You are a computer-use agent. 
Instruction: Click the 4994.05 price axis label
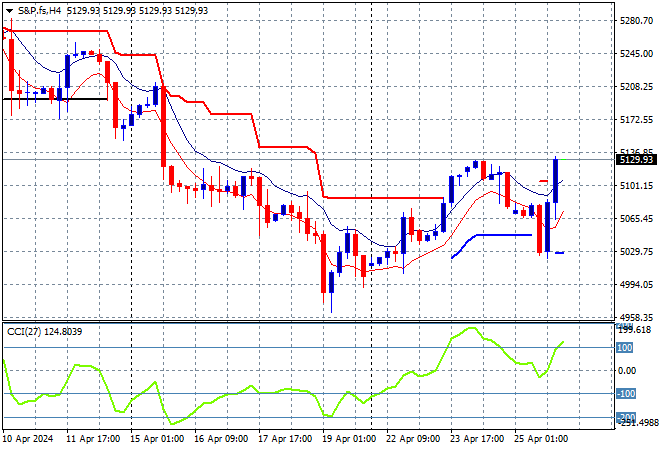point(636,285)
